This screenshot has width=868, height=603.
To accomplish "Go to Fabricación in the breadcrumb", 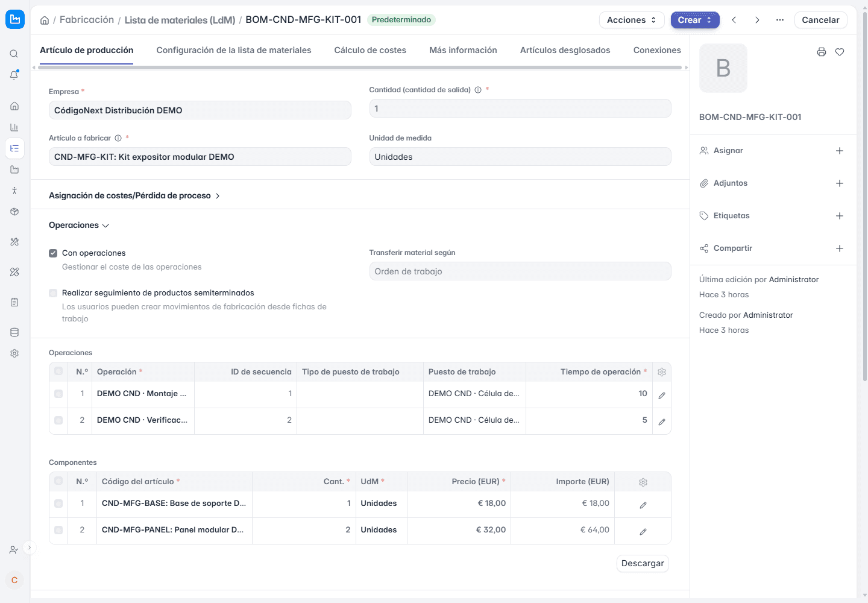I will [87, 20].
